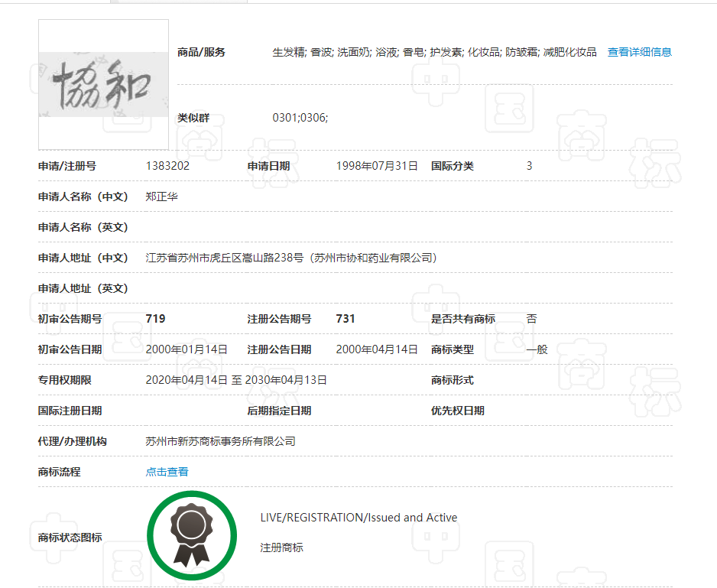Select the applicant name 郑正华

click(161, 197)
